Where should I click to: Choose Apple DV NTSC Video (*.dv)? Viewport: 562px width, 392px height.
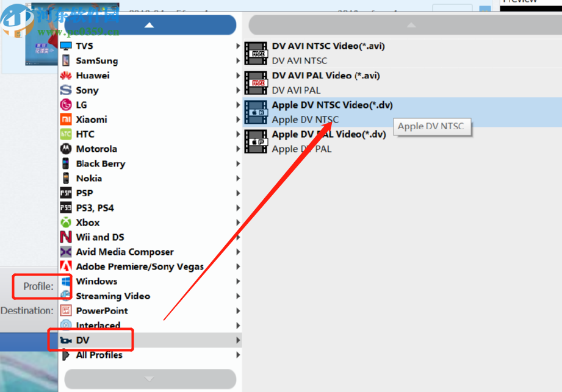tap(332, 105)
